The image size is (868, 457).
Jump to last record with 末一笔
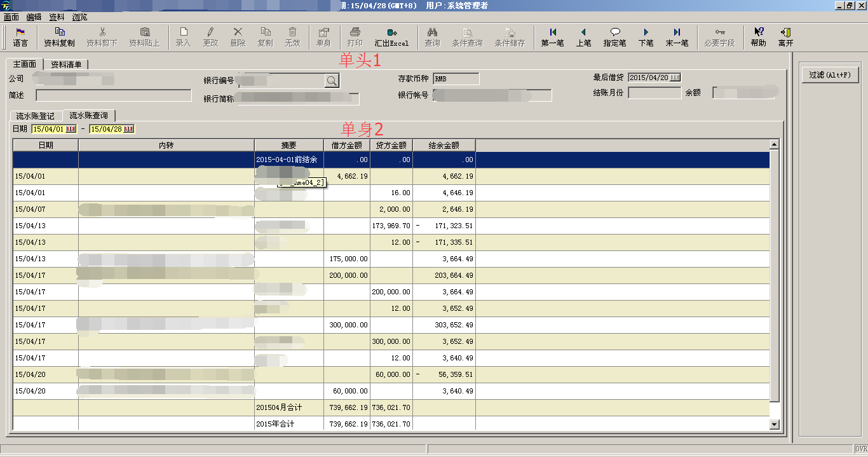coord(677,38)
